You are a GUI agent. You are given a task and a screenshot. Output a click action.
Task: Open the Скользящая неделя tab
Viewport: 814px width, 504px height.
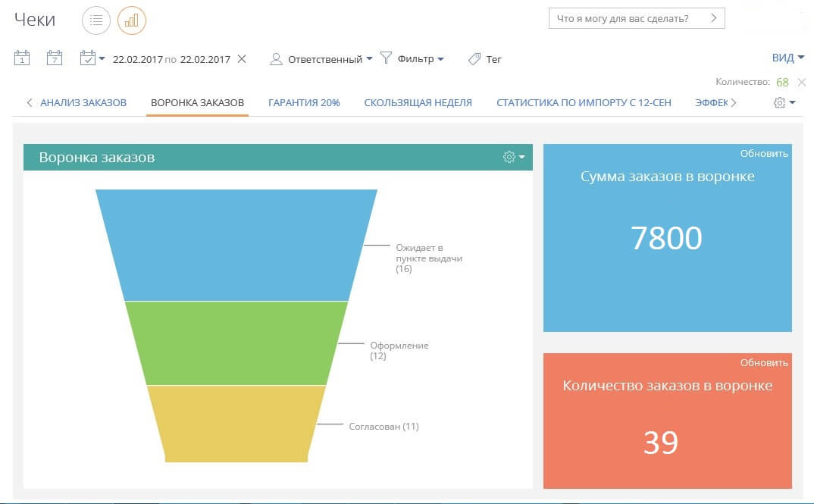418,103
